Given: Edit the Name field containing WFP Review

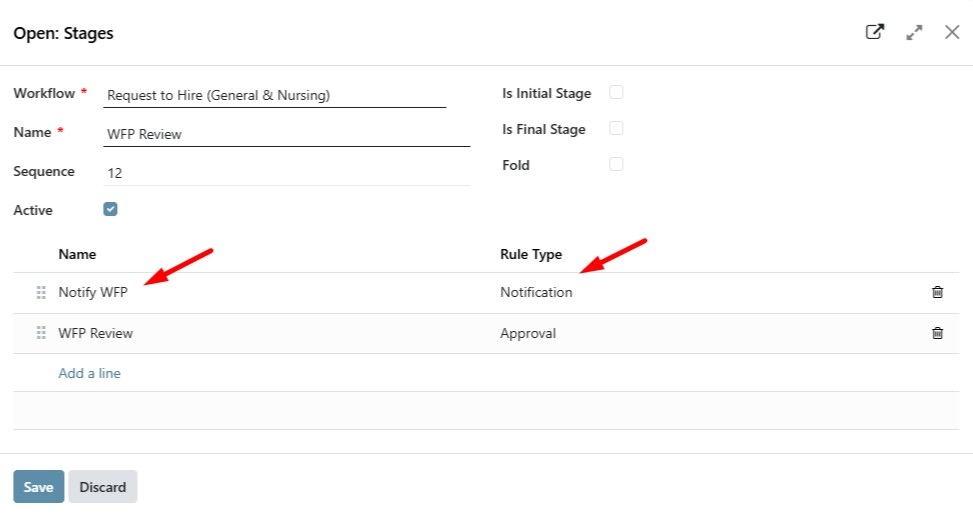Looking at the screenshot, I should (x=286, y=134).
